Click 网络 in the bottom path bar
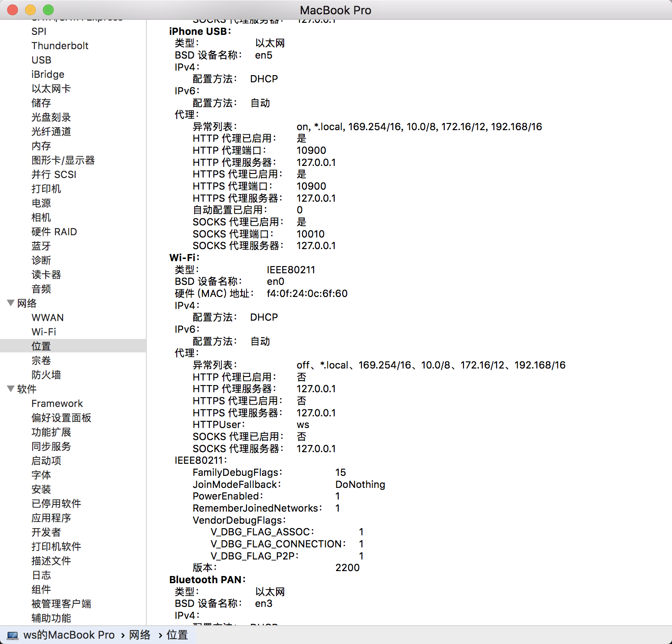The height and width of the screenshot is (644, 672). point(140,635)
